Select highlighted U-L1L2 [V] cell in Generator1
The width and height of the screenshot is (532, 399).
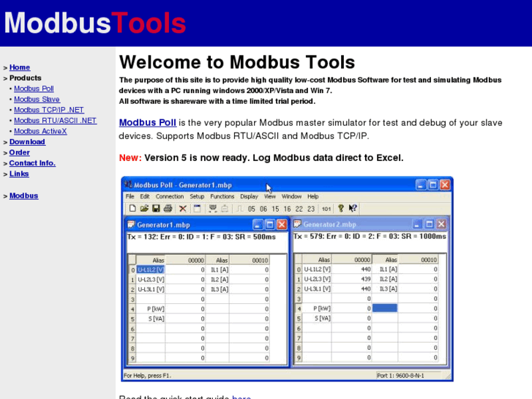(x=151, y=269)
